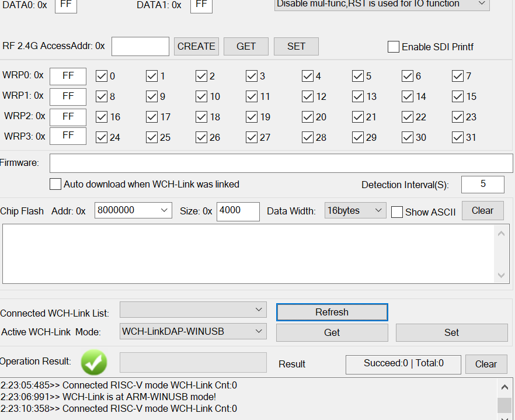Click the green checkmark Operation Result icon
Image resolution: width=515 pixels, height=420 pixels.
[94, 362]
